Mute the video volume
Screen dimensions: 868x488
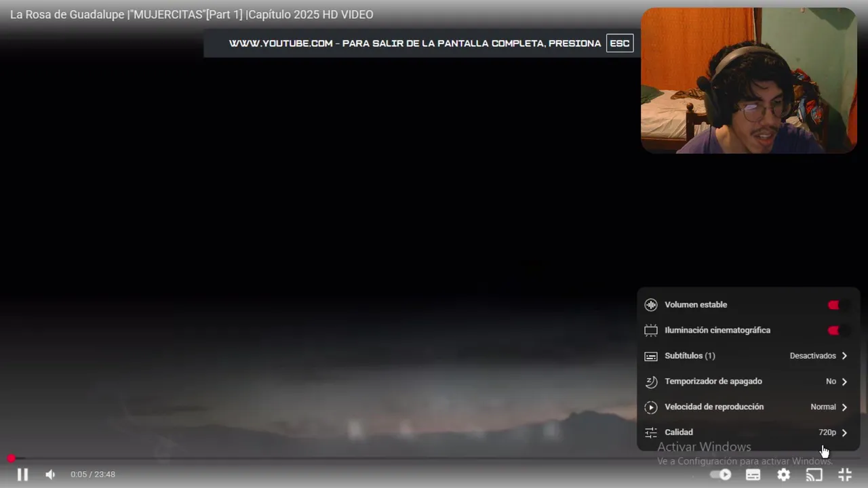pyautogui.click(x=50, y=474)
